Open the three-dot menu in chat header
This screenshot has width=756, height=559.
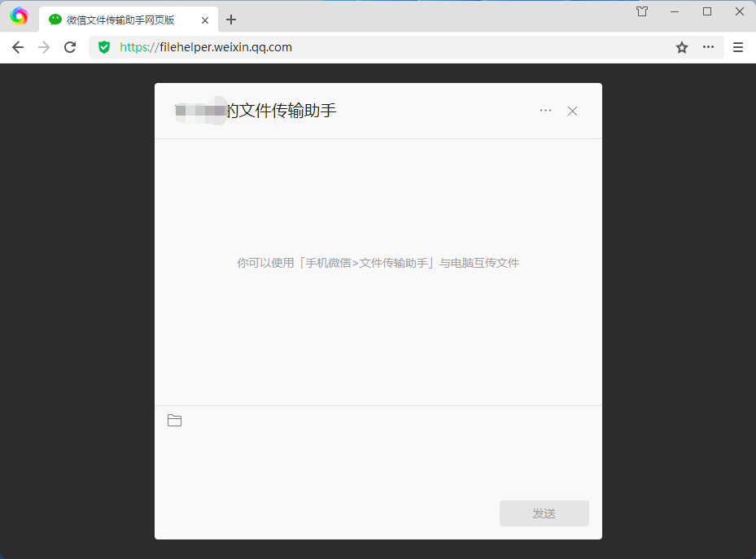tap(545, 111)
